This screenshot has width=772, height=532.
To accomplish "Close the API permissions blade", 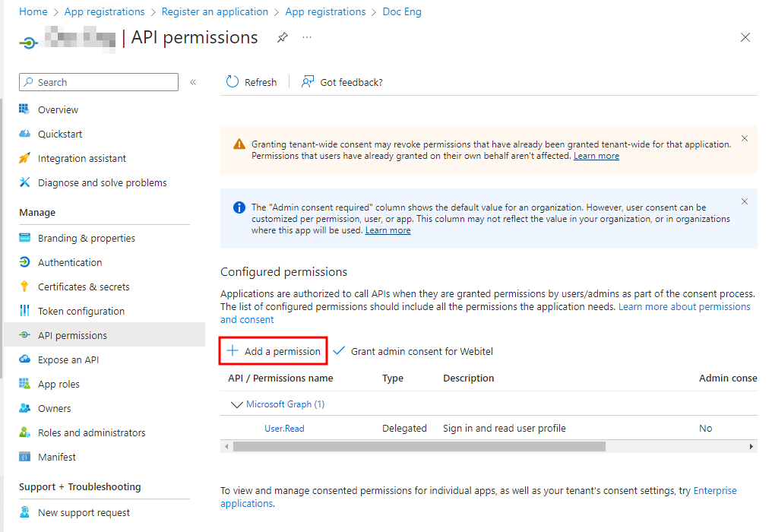I will (x=745, y=37).
